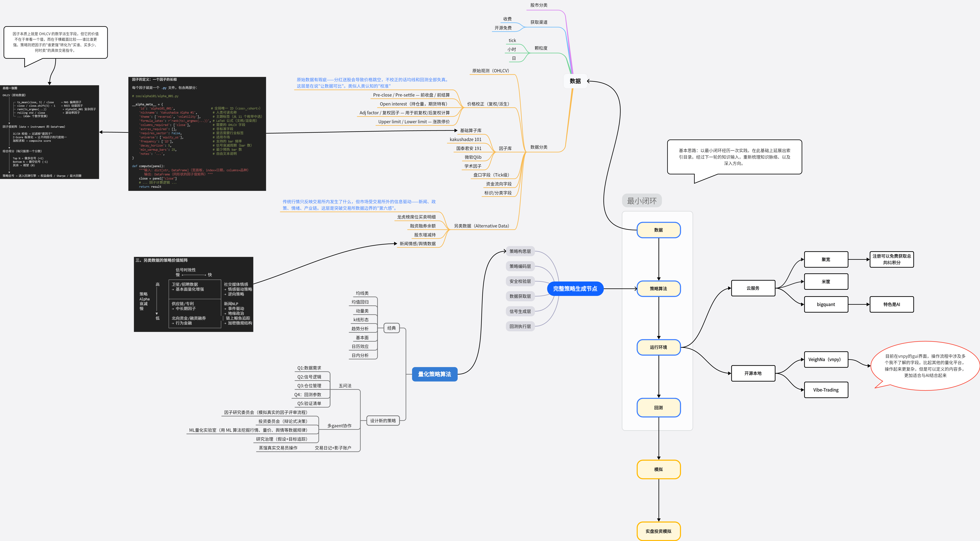The image size is (980, 541).
Task: Select the 日历效应 leaf
Action: point(360,346)
